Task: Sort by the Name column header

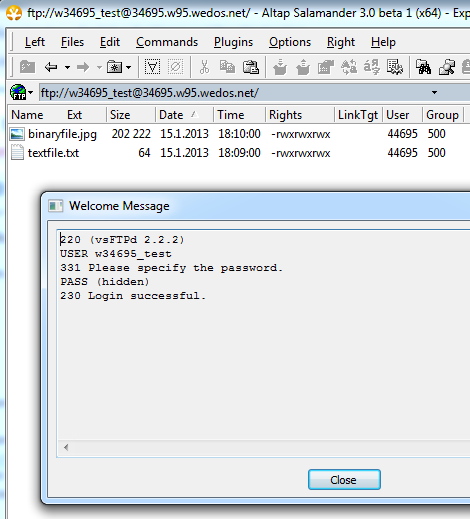Action: click(27, 115)
